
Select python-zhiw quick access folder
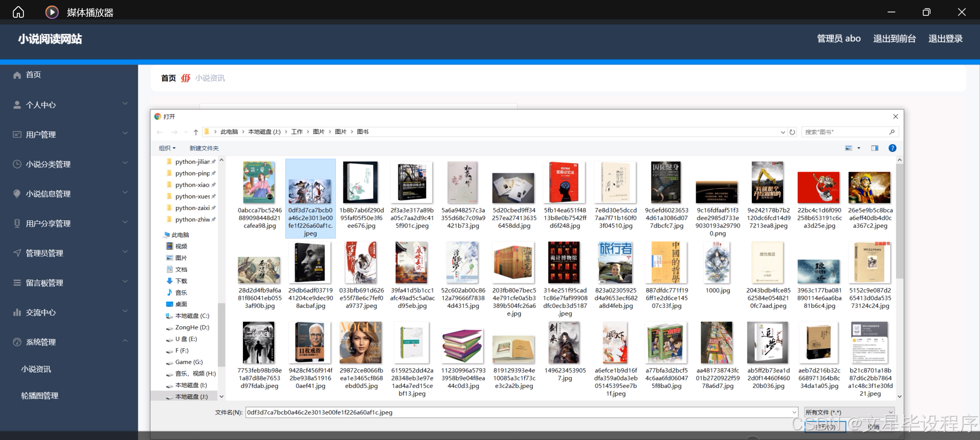[x=192, y=220]
